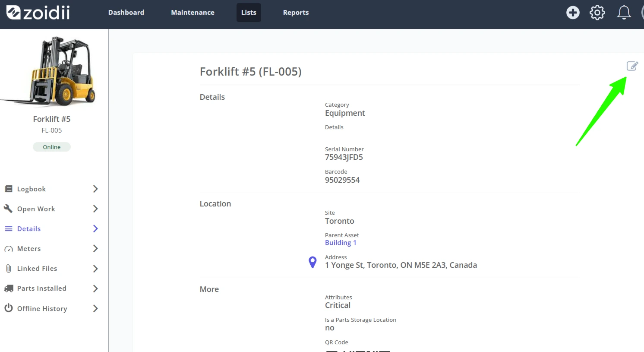
Task: Click the Meters gauge icon
Action: [9, 249]
